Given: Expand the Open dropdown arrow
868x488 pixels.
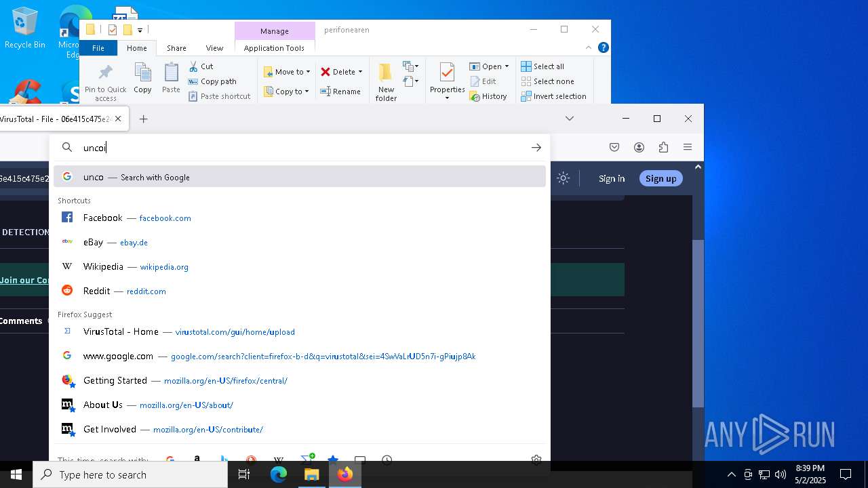Looking at the screenshot, I should (507, 66).
